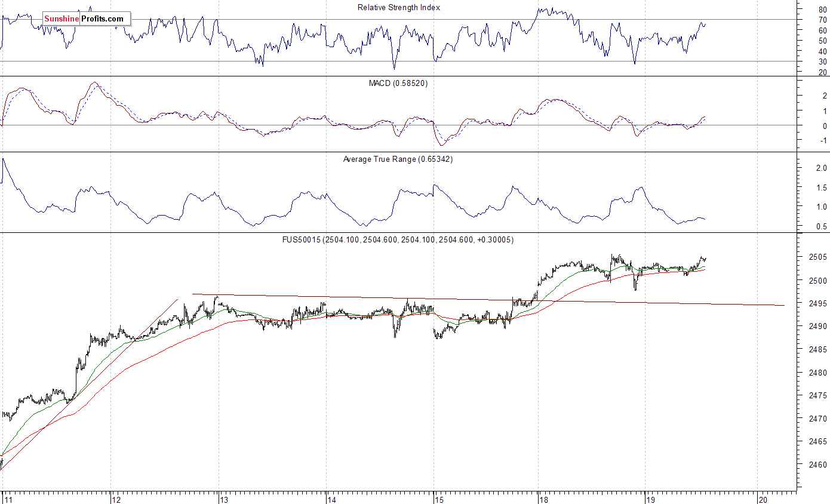Click date label 12 on time axis
The image size is (830, 504).
(x=116, y=499)
